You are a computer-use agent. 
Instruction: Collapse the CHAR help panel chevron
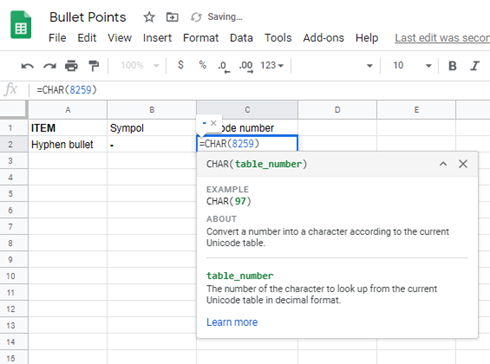(x=443, y=164)
